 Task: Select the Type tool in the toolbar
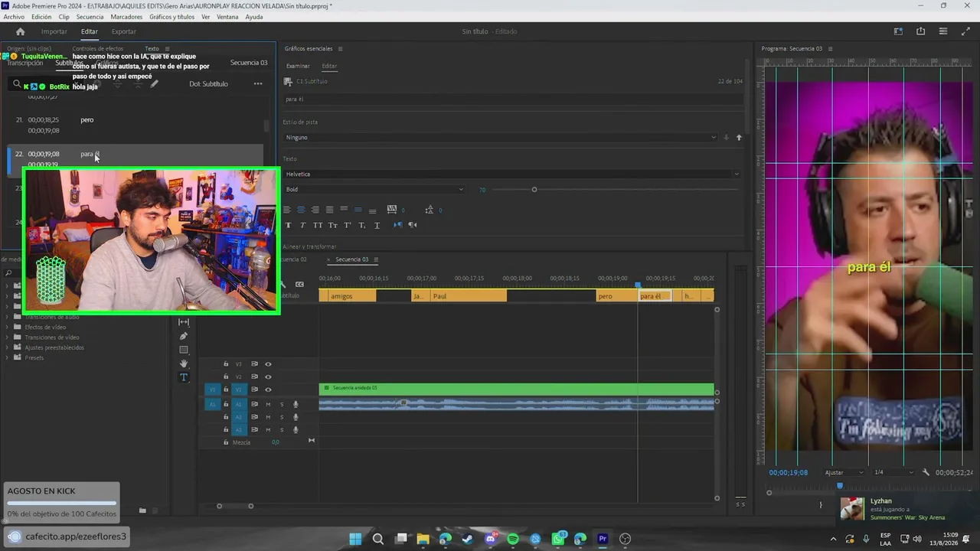pyautogui.click(x=184, y=377)
